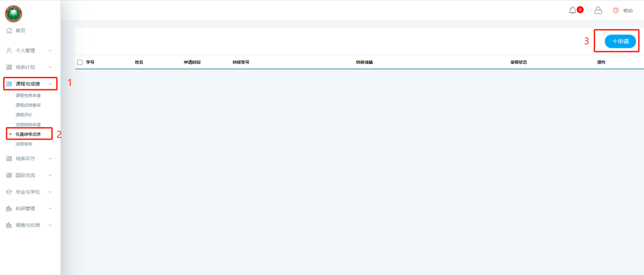Click the 科研管理 bar chart icon

9,208
